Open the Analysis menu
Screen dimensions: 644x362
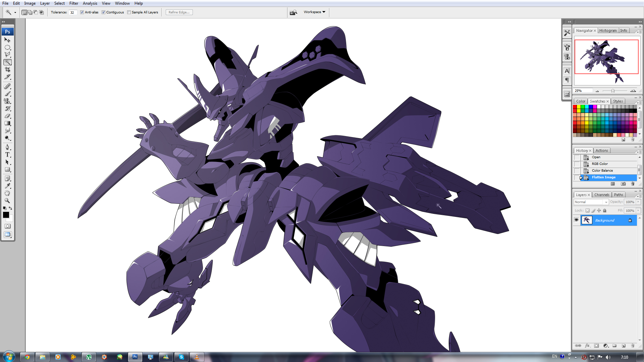(x=90, y=3)
